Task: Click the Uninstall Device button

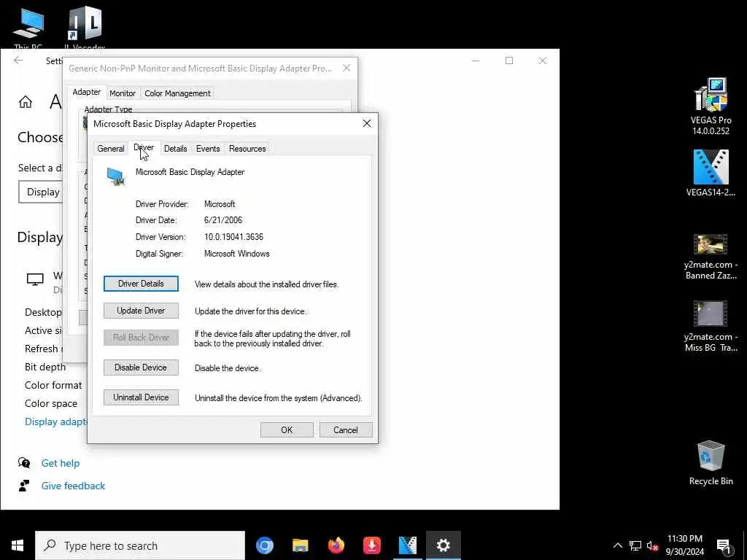Action: tap(141, 397)
